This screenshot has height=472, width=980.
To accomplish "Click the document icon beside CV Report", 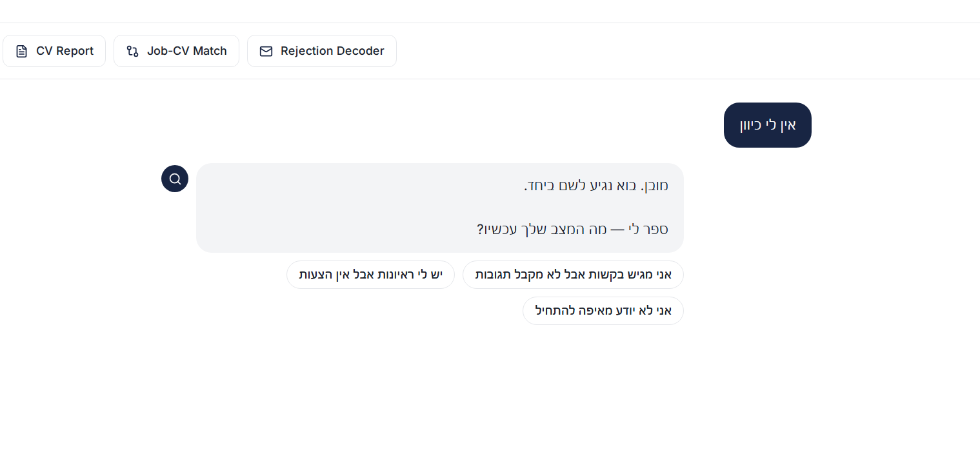I will [22, 52].
